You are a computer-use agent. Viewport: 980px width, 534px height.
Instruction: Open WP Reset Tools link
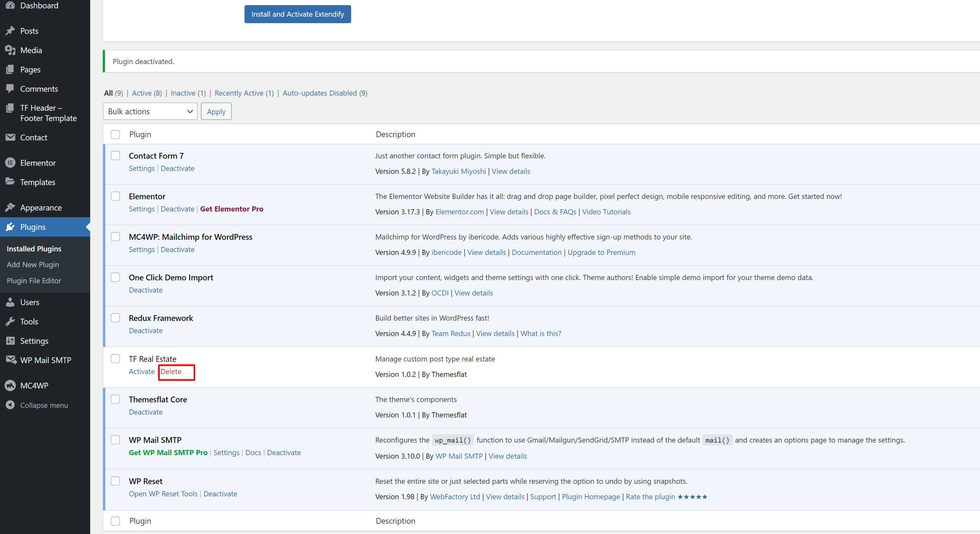click(x=163, y=494)
